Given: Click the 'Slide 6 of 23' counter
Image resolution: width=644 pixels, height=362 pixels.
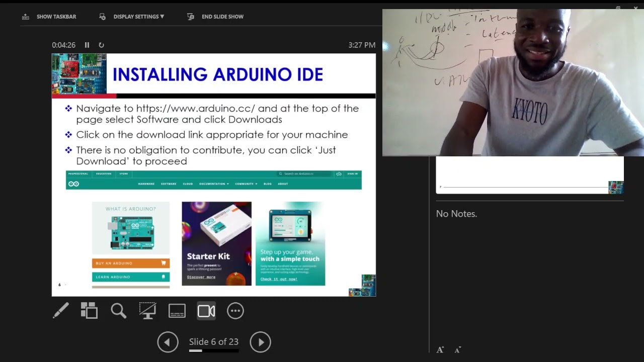Looking at the screenshot, I should [214, 342].
